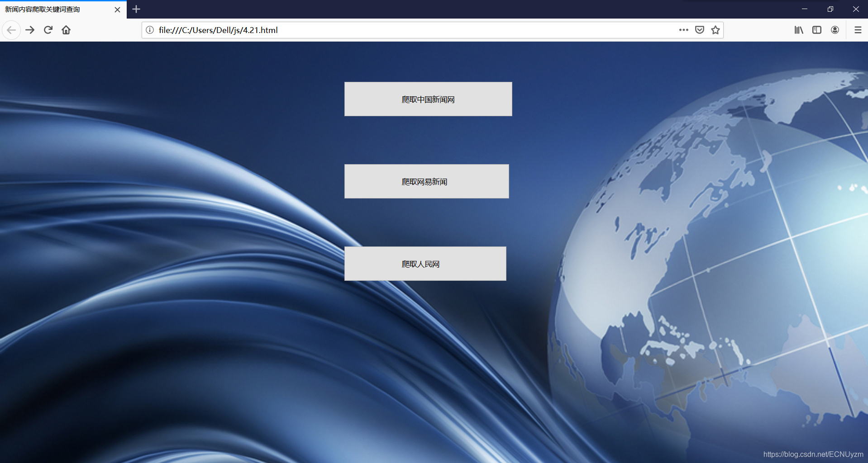This screenshot has width=868, height=463.
Task: Restore down the Firefox window
Action: pos(830,9)
